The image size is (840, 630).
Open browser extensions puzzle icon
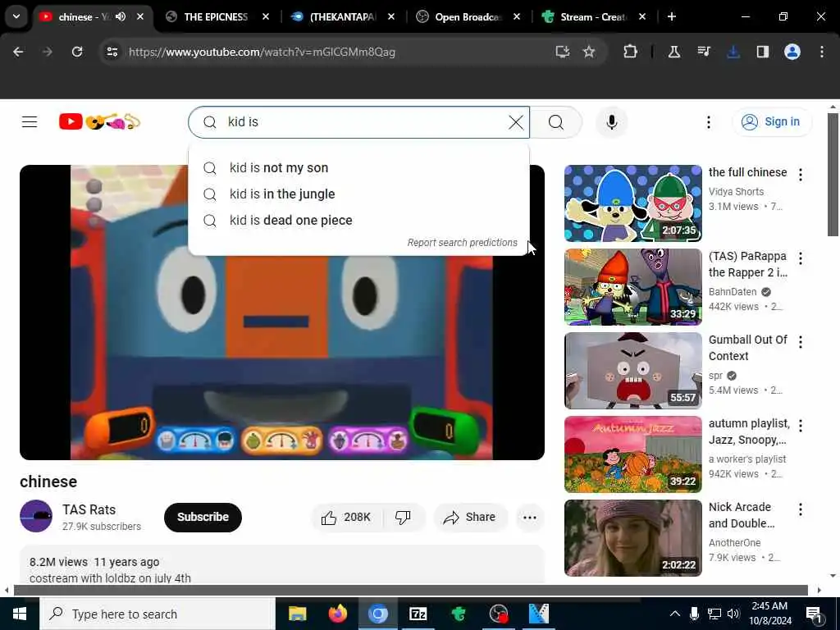[630, 52]
